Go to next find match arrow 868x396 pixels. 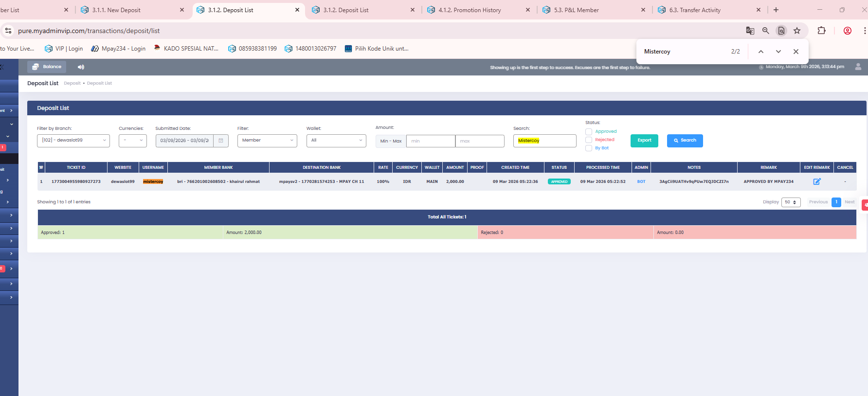[778, 52]
